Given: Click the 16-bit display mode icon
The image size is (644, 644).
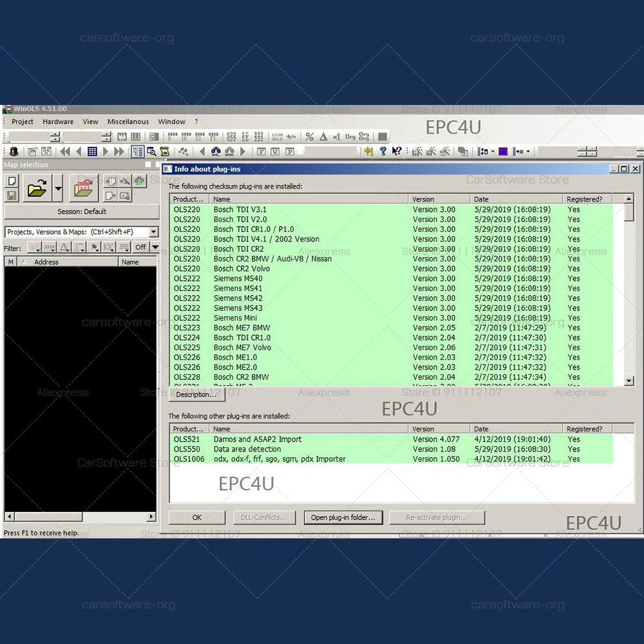Looking at the screenshot, I should pyautogui.click(x=184, y=137).
